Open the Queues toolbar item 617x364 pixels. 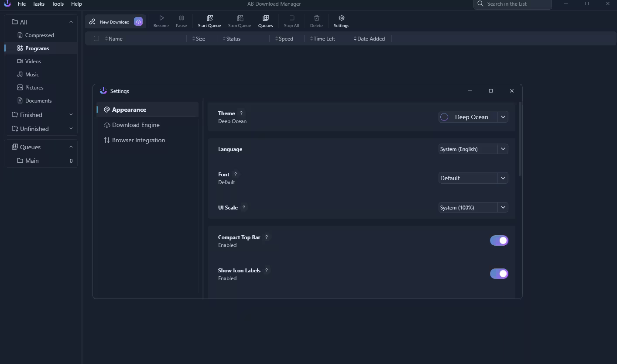tap(265, 21)
